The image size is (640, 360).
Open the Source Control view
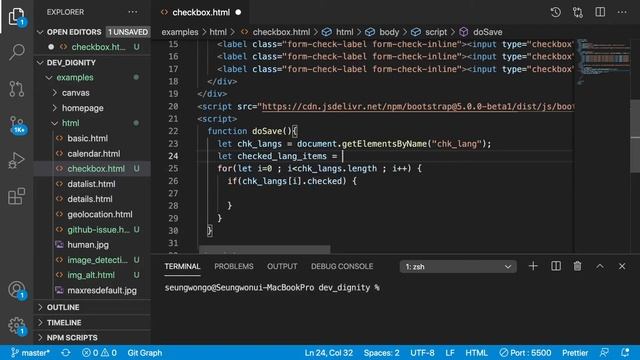point(16,89)
